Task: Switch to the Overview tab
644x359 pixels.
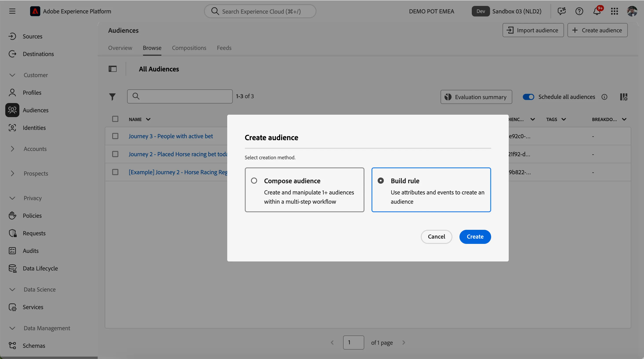Action: pyautogui.click(x=120, y=48)
